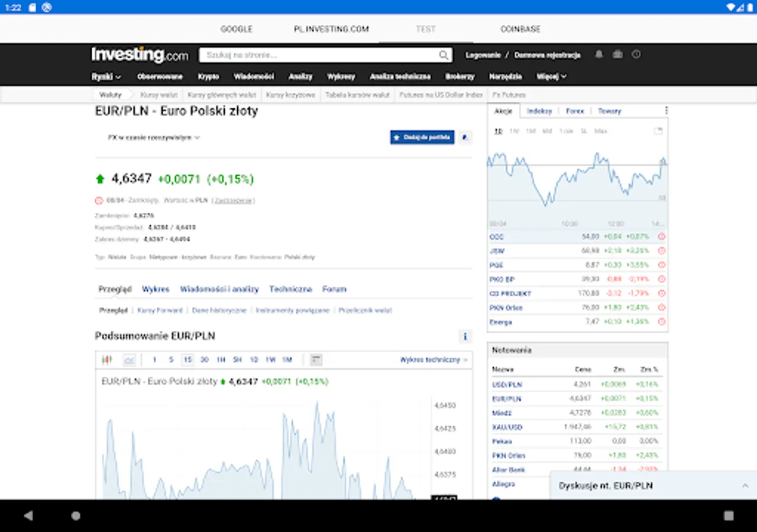Switch to the Indeksy tab
Image resolution: width=757 pixels, height=532 pixels.
[x=539, y=111]
